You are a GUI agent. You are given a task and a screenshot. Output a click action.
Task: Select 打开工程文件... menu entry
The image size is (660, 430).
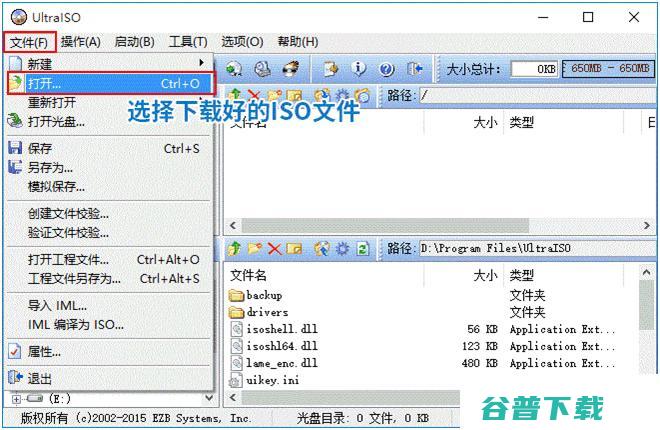(x=109, y=260)
